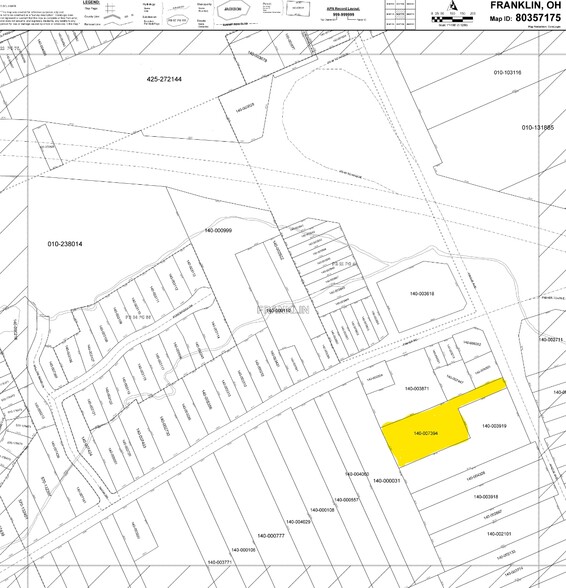Click the north arrow icon in header
Image resolution: width=566 pixels, height=588 pixels.
[453, 6]
